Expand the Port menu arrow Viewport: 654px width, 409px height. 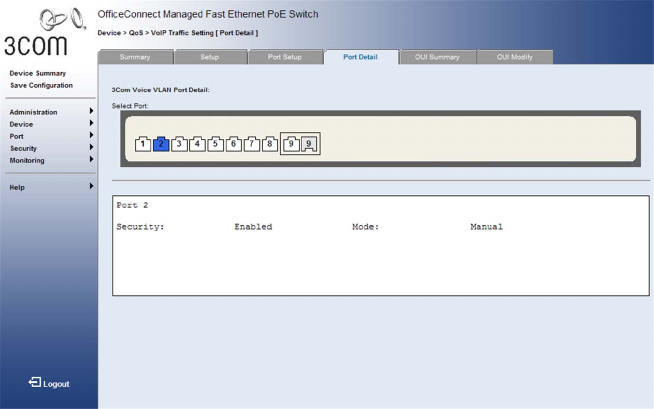(91, 135)
